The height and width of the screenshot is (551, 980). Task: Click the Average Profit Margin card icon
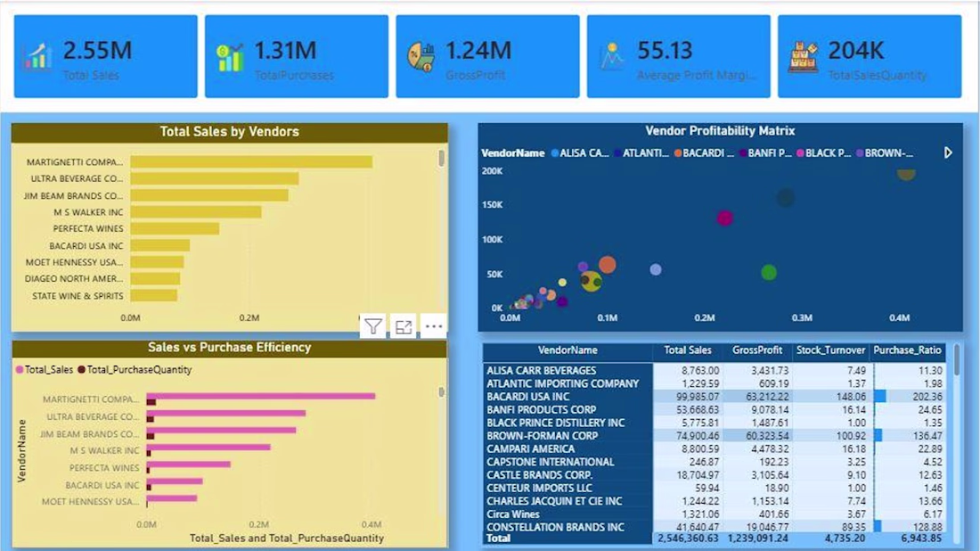pos(612,56)
